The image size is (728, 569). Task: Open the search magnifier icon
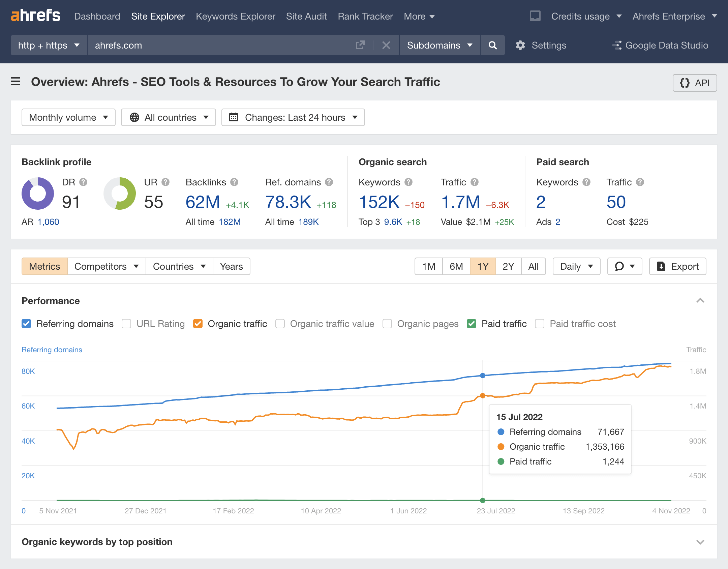[492, 45]
